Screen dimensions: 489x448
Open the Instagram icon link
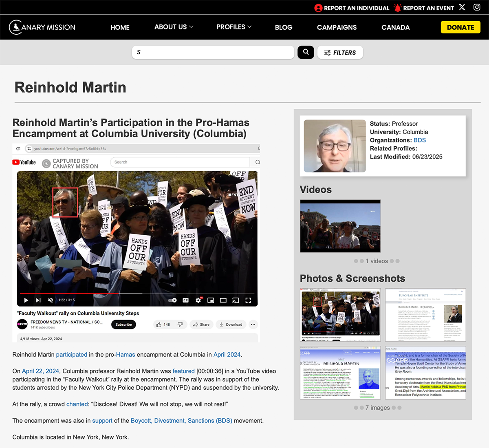click(x=477, y=7)
